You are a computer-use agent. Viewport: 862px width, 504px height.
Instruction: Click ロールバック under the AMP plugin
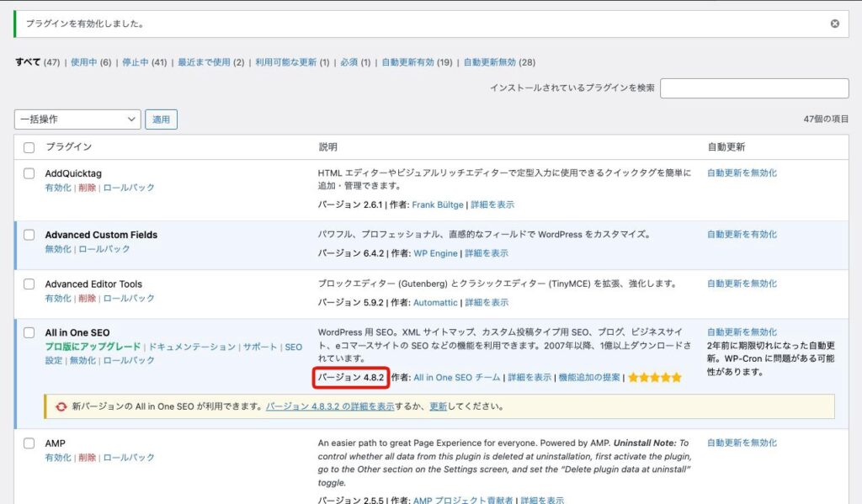coord(129,457)
